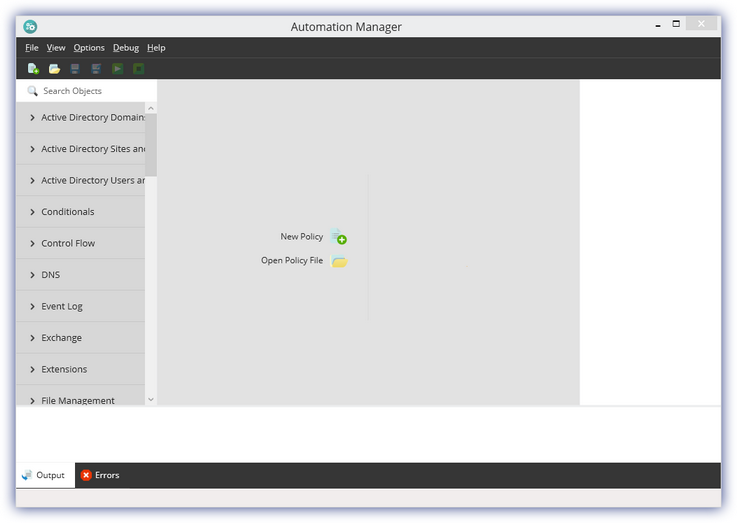Minimize the Automation Manager window
The image size is (737, 523).
(x=658, y=24)
